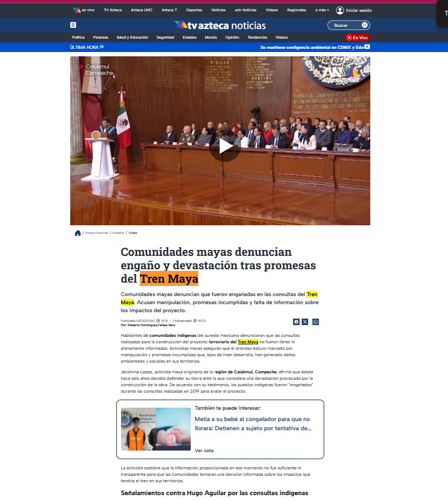
Task: Click the Tren Maya link in article body
Action: click(x=248, y=342)
